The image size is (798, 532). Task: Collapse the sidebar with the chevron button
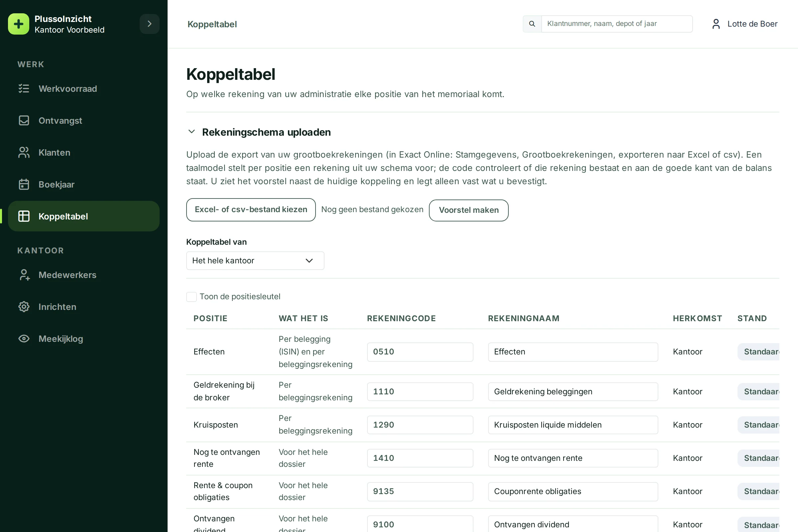click(149, 24)
